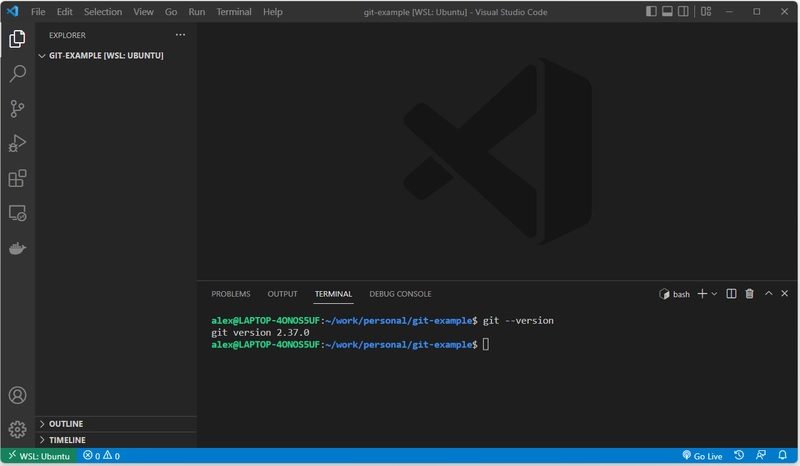Image resolution: width=800 pixels, height=466 pixels.
Task: Open the Customize Layout icon
Action: tap(706, 11)
